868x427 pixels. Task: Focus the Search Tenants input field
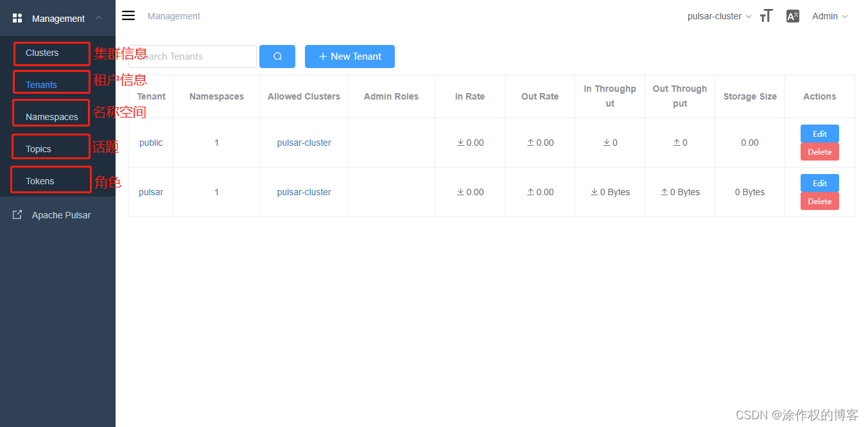[x=193, y=57]
